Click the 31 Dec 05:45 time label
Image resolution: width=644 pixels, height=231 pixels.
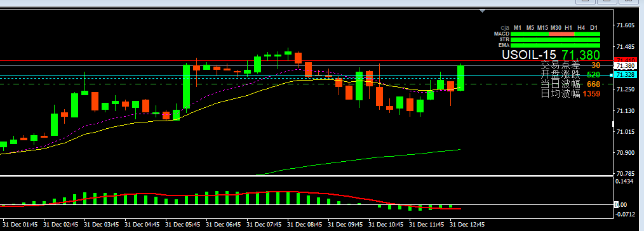pyautogui.click(x=183, y=225)
